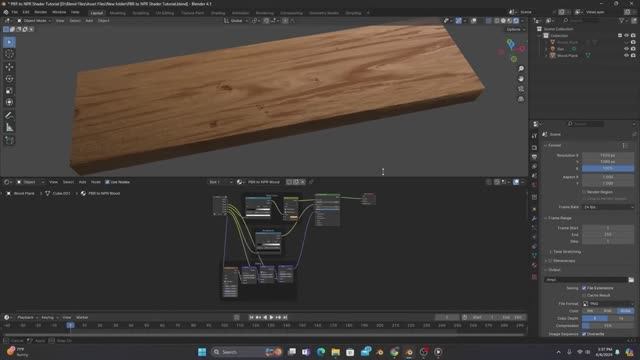Collapse the Frame Range panel
Image resolution: width=640 pixels, height=360 pixels.
[x=559, y=218]
